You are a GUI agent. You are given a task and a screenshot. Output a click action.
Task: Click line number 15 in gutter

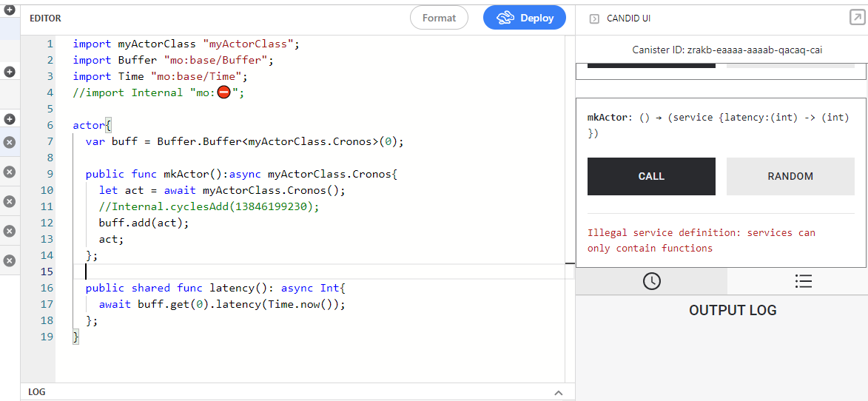click(47, 272)
